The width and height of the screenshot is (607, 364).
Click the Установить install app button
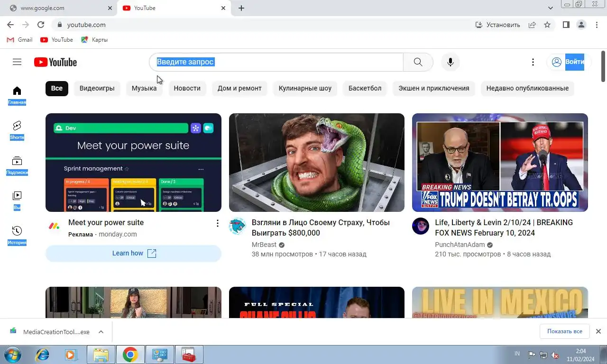[x=497, y=25]
